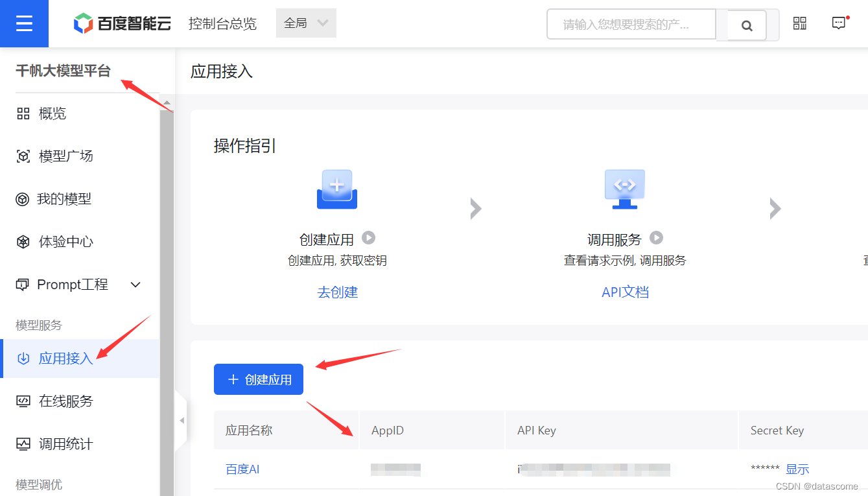Play the 调用服务 tutorial video
This screenshot has height=496, width=868.
657,238
